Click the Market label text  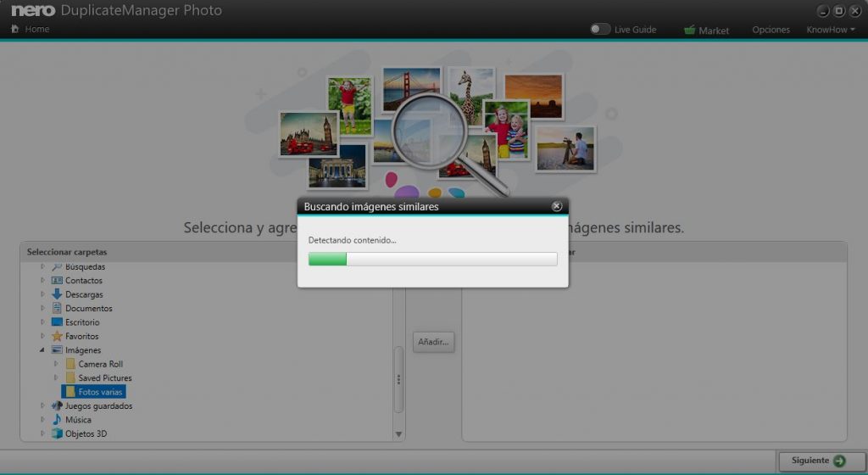tap(714, 31)
